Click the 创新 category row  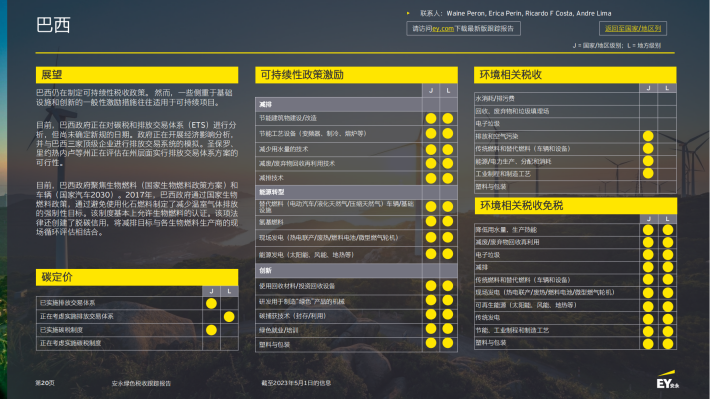[356, 270]
